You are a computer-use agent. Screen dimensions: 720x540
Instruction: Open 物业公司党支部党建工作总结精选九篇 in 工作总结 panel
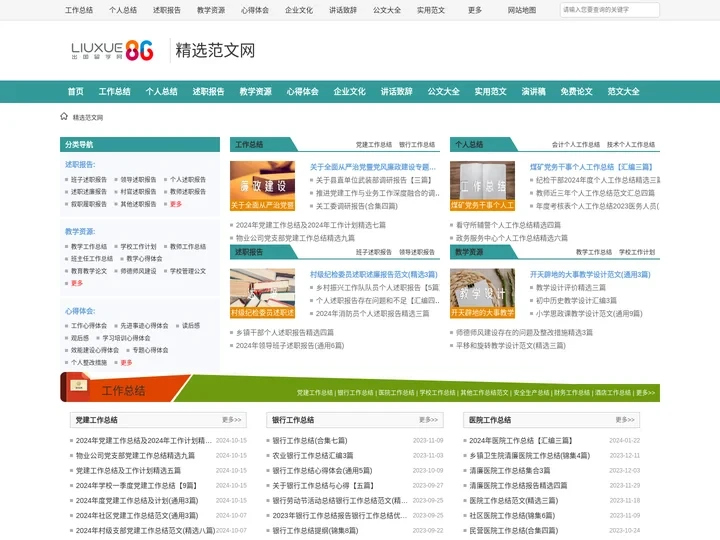[x=295, y=238]
